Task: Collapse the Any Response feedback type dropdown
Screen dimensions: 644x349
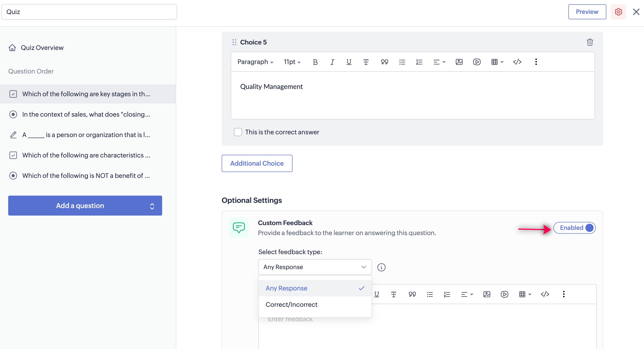Action: click(x=315, y=267)
